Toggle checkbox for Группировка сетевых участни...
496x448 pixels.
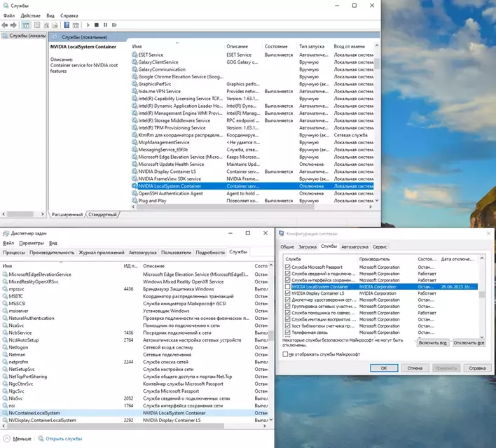click(x=287, y=306)
